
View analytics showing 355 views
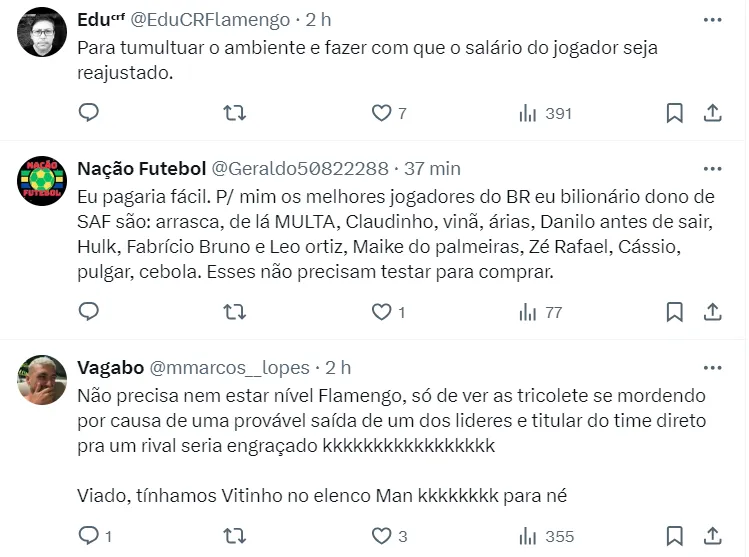[544, 536]
